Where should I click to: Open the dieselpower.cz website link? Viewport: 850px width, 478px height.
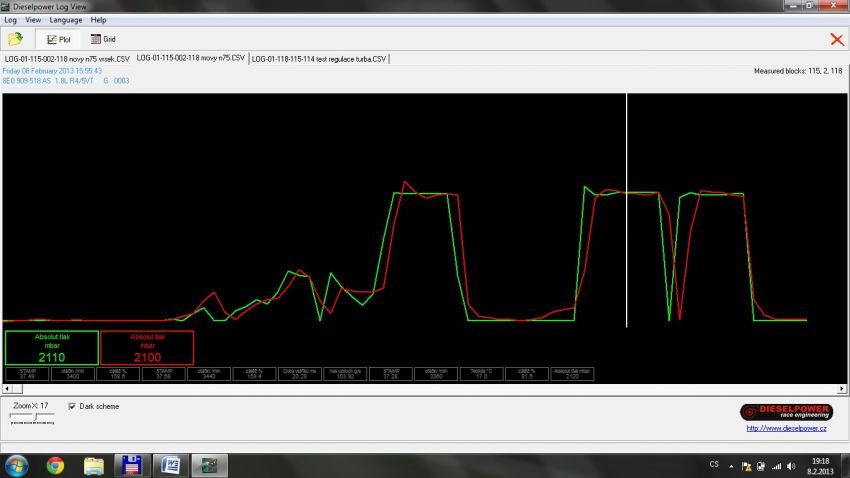[x=786, y=428]
